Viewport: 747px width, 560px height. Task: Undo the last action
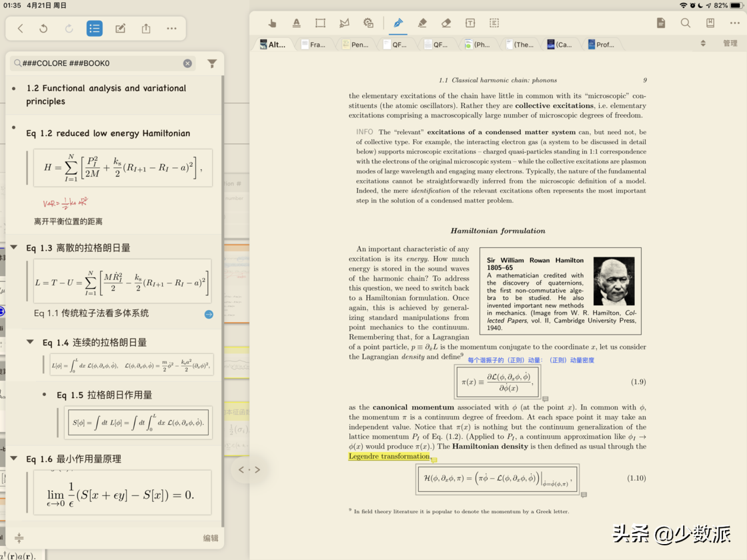coord(43,29)
